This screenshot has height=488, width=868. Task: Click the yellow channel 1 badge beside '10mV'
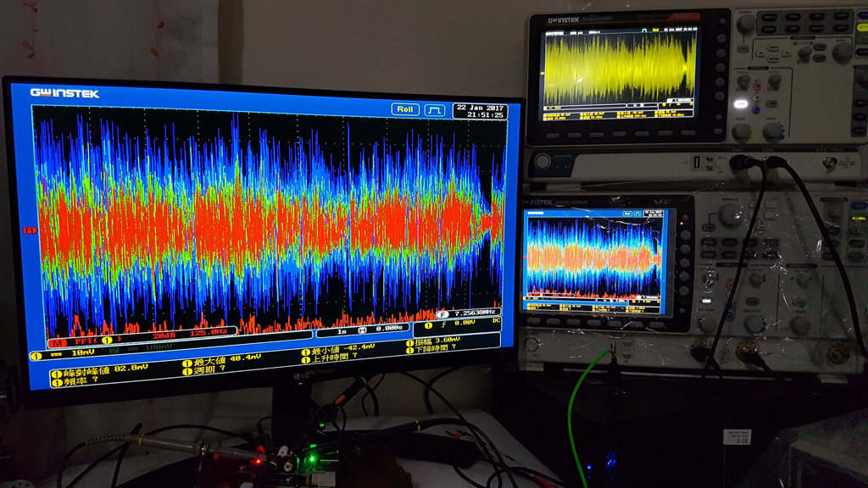[x=36, y=356]
